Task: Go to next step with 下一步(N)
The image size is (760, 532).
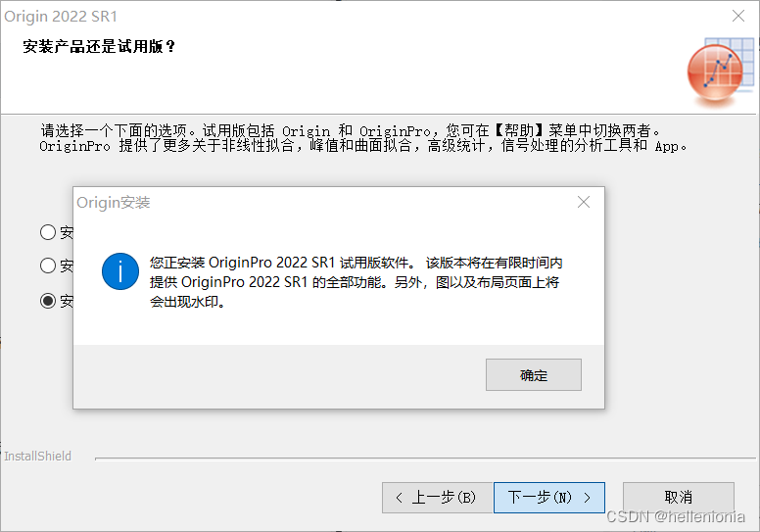Action: coord(549,497)
